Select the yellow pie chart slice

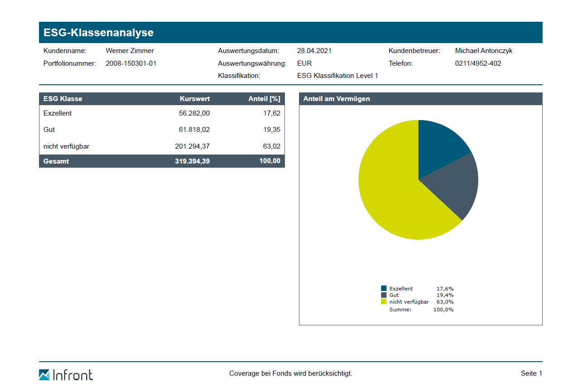390,195
